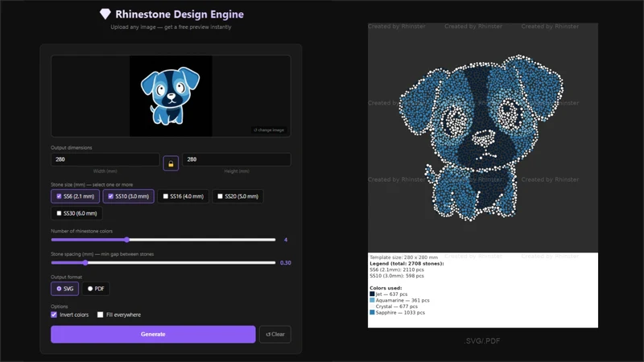Click the rhinestone puppy preview image
The height and width of the screenshot is (362, 644).
pyautogui.click(x=482, y=138)
